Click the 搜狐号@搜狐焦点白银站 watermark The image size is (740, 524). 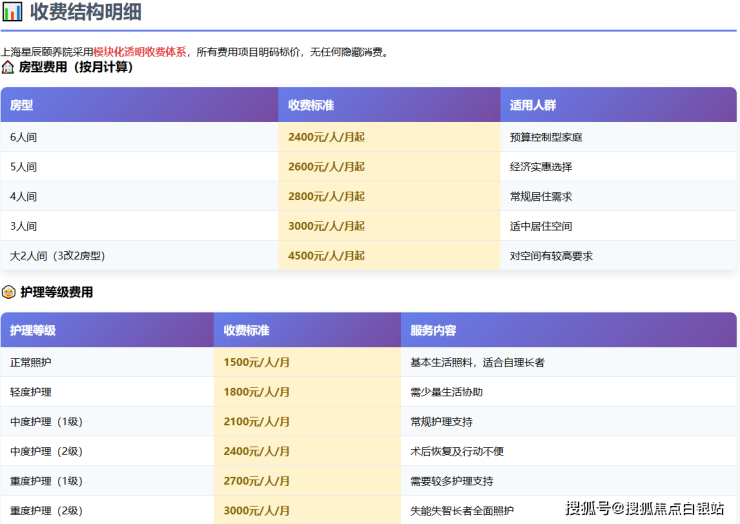[645, 509]
